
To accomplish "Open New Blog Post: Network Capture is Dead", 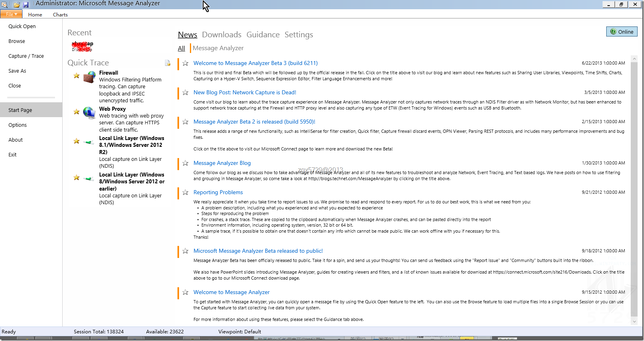I will tap(245, 93).
